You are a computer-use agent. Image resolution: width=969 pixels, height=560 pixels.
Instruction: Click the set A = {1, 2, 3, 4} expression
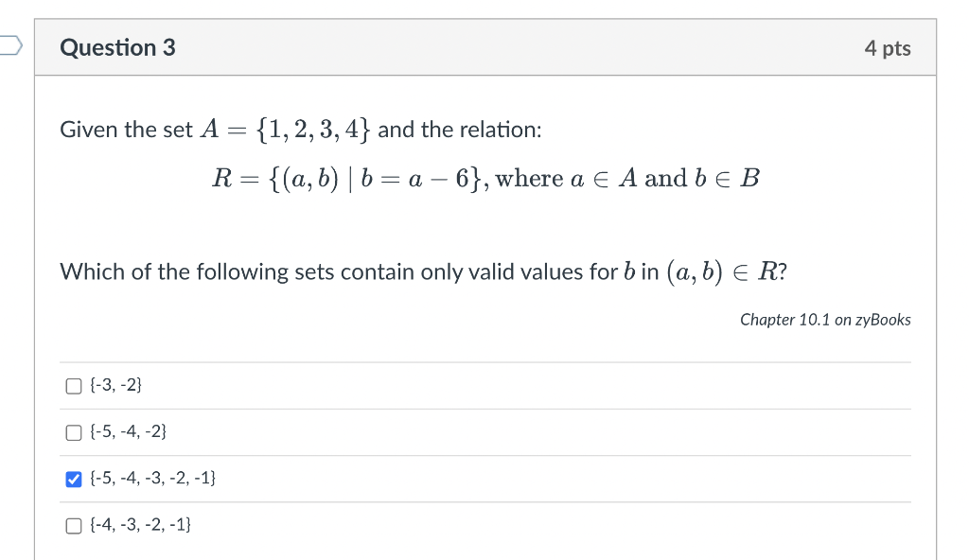pos(286,130)
